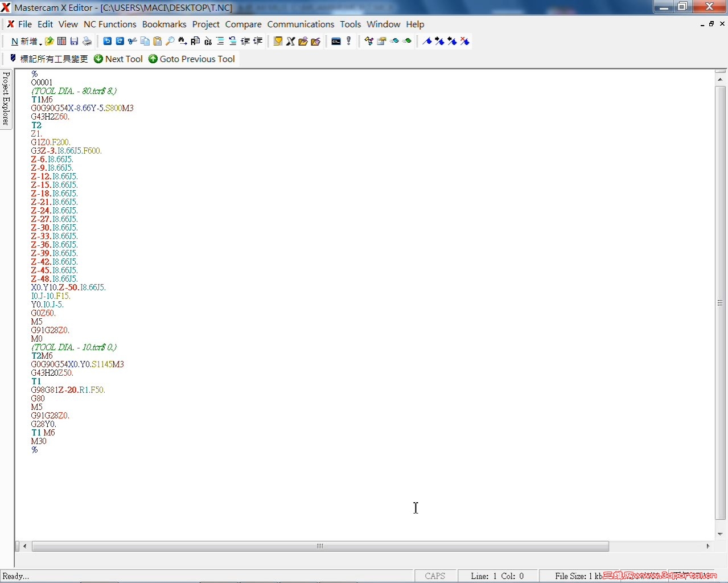Viewport: 728px width, 583px height.
Task: Click the Increase indent icon
Action: point(245,41)
